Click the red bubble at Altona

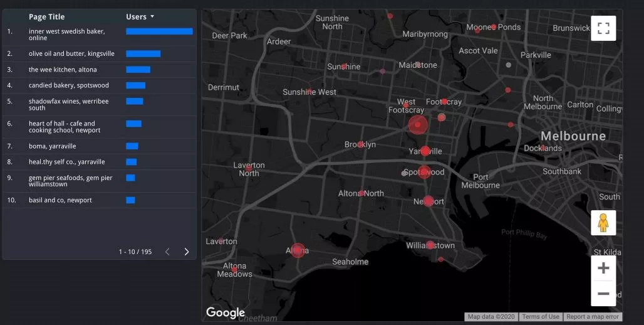(x=298, y=250)
